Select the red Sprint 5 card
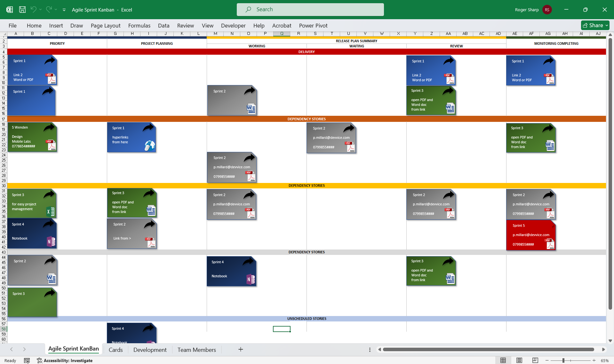Screen dimensions: 614x364 coord(531,235)
